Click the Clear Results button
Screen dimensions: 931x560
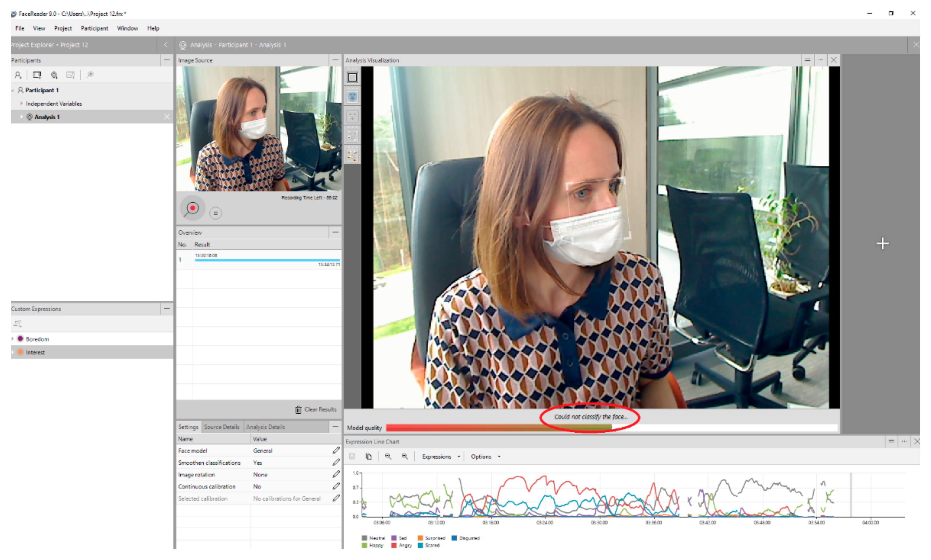pos(315,409)
